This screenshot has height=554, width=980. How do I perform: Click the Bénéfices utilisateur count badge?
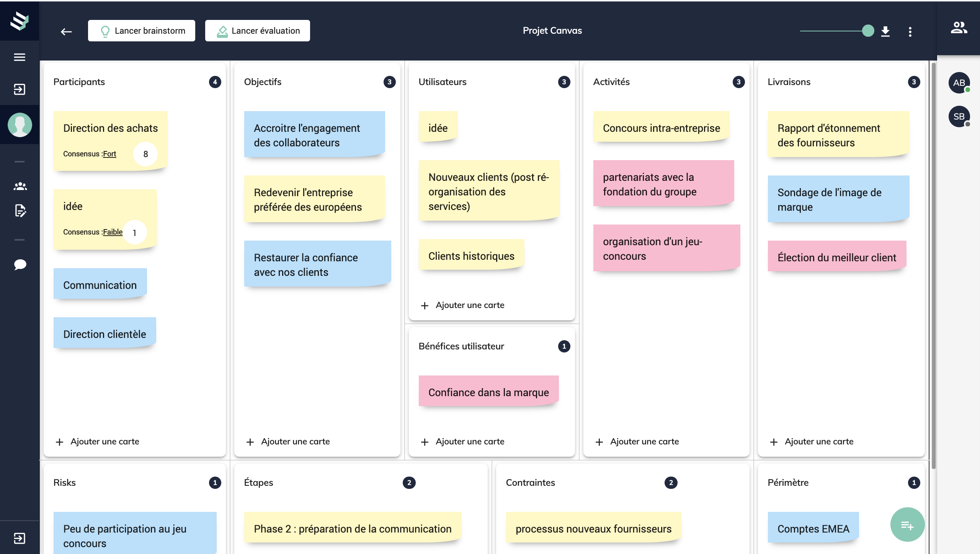coord(564,346)
